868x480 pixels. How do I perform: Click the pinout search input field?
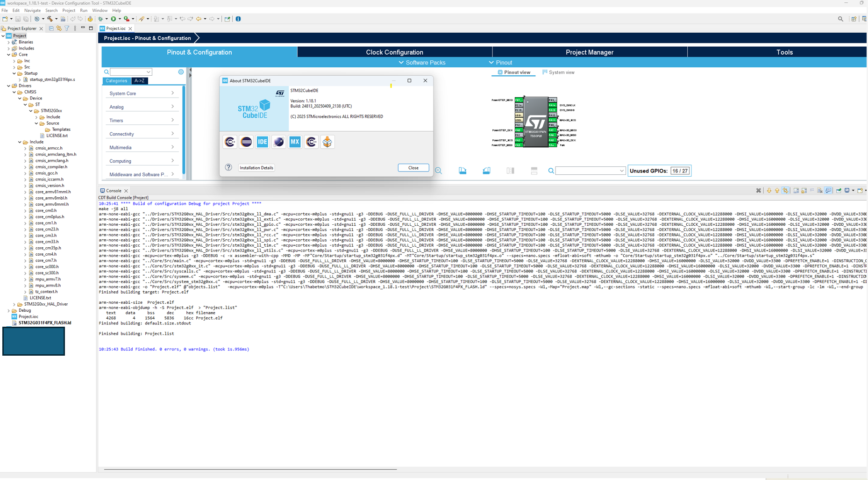pyautogui.click(x=589, y=170)
